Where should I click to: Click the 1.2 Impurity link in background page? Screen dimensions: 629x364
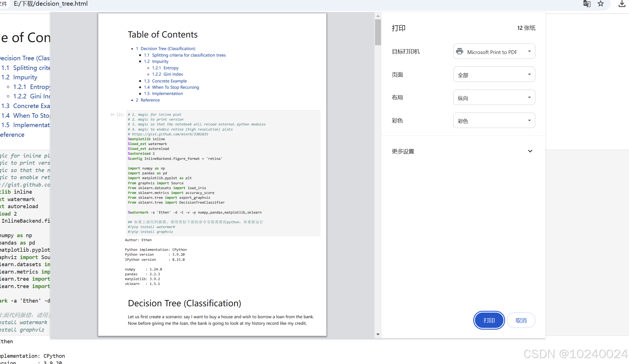coord(25,77)
